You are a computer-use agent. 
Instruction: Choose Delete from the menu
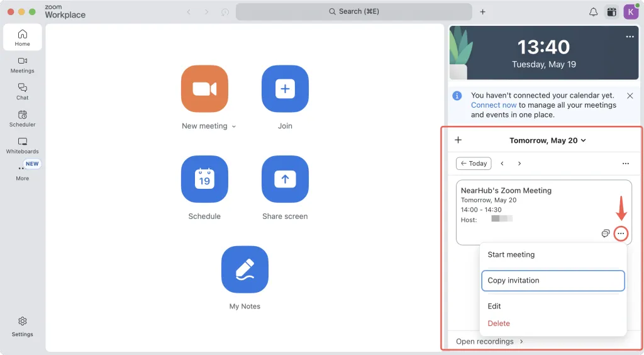553,324
